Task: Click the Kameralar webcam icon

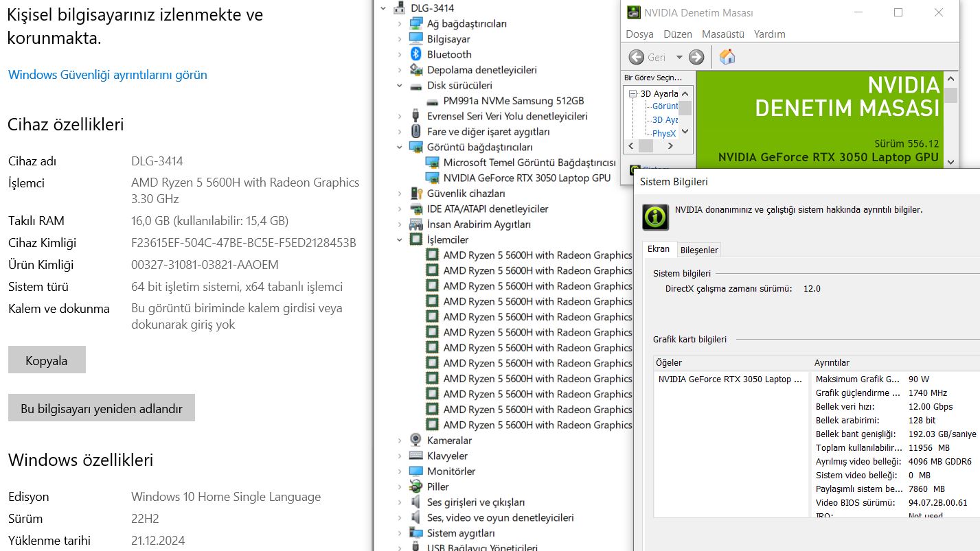Action: [415, 440]
